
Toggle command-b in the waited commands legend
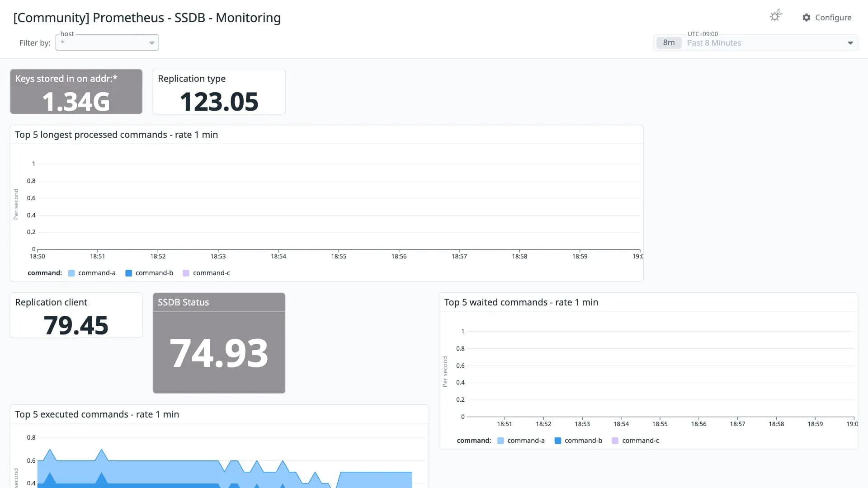[x=578, y=441]
